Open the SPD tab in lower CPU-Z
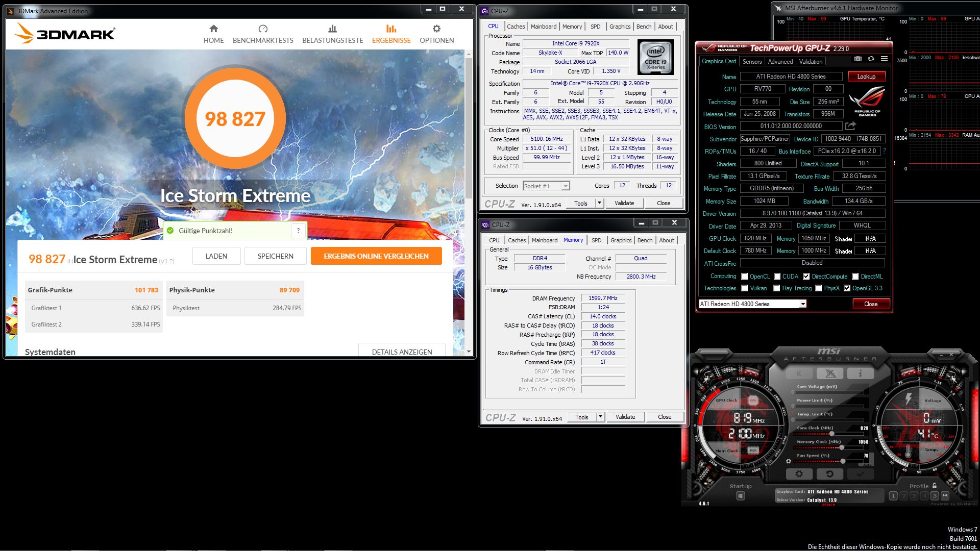Image resolution: width=980 pixels, height=551 pixels. pyautogui.click(x=597, y=240)
